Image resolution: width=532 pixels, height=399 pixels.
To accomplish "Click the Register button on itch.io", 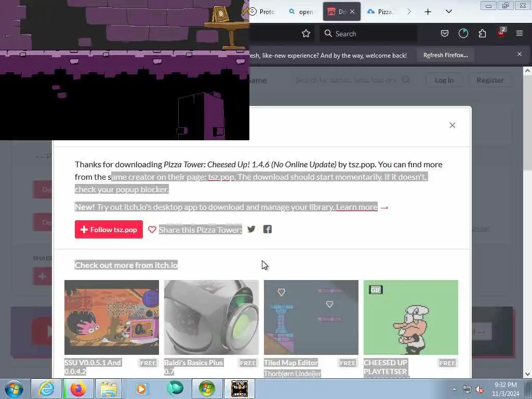I will tap(489, 80).
